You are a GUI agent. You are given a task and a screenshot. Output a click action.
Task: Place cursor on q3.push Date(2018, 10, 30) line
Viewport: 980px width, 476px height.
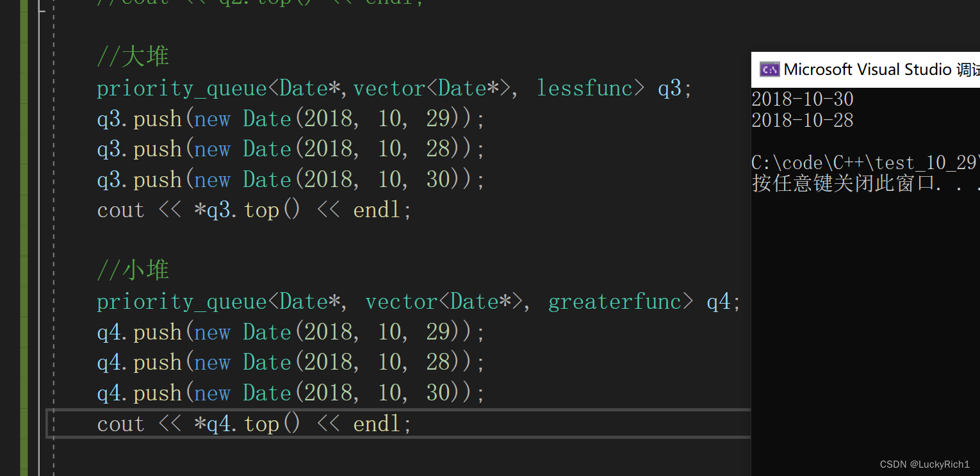point(291,180)
